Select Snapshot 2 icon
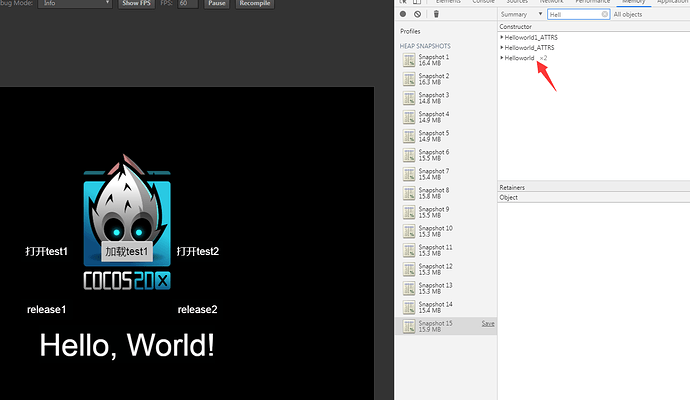 (x=409, y=79)
